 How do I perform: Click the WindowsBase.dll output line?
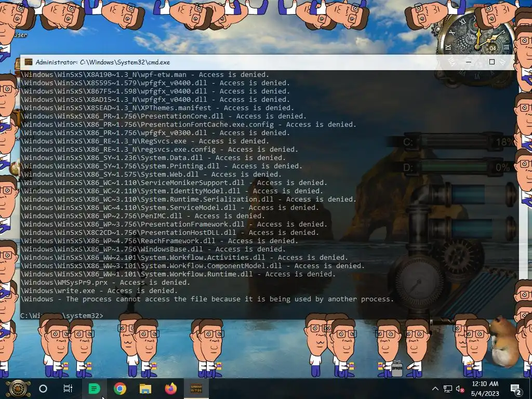153,249
